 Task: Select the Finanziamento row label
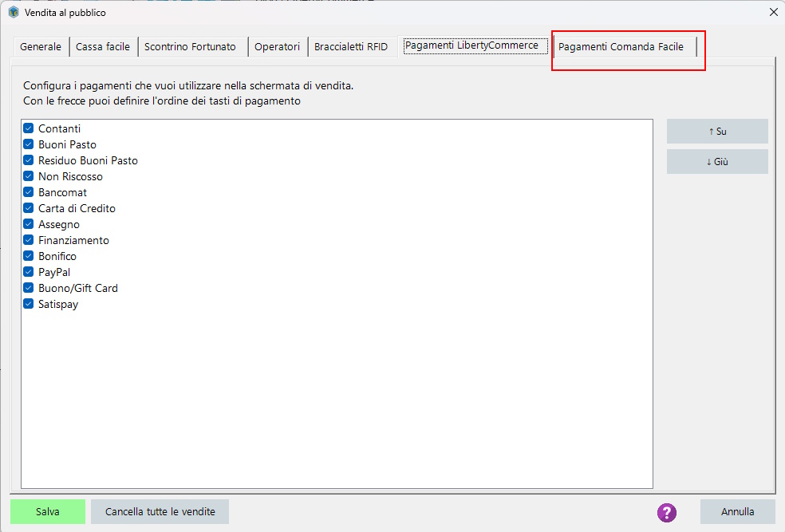(73, 240)
